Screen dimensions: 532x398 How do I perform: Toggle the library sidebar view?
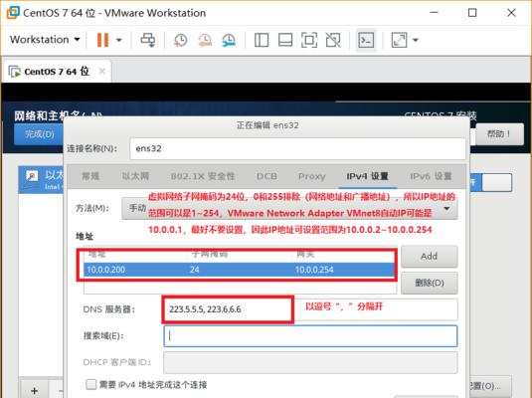262,40
